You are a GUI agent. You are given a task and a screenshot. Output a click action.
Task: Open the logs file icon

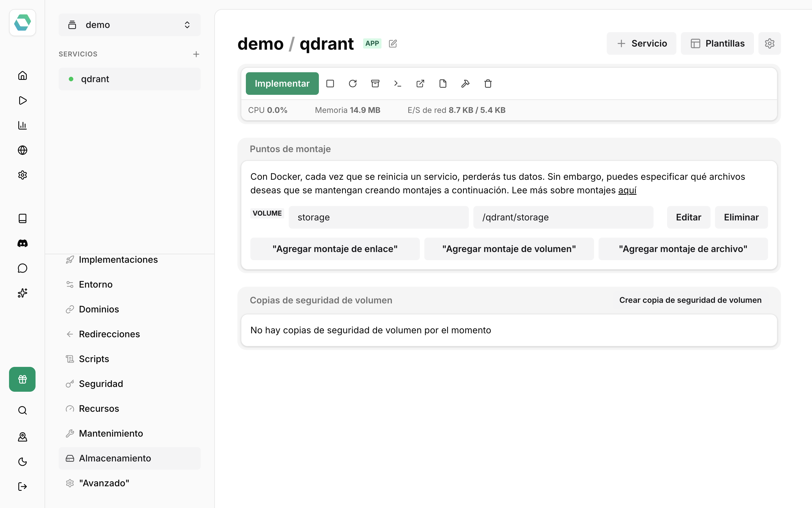(443, 84)
